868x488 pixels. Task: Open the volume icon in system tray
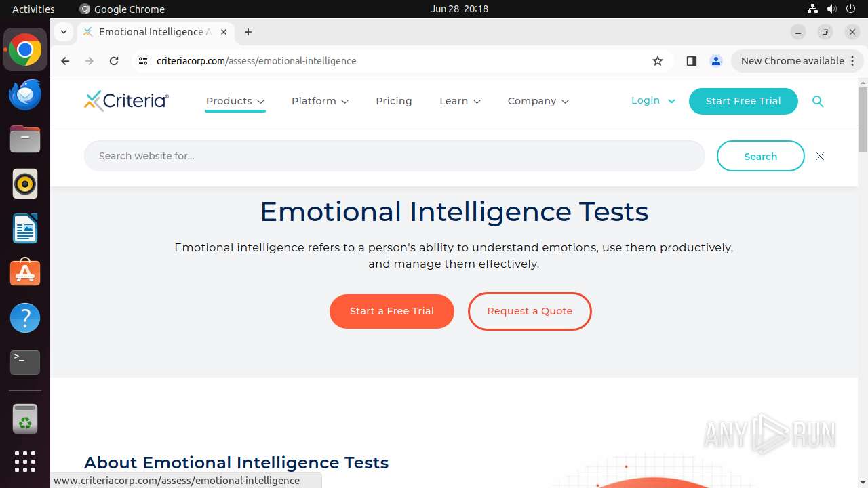[831, 9]
